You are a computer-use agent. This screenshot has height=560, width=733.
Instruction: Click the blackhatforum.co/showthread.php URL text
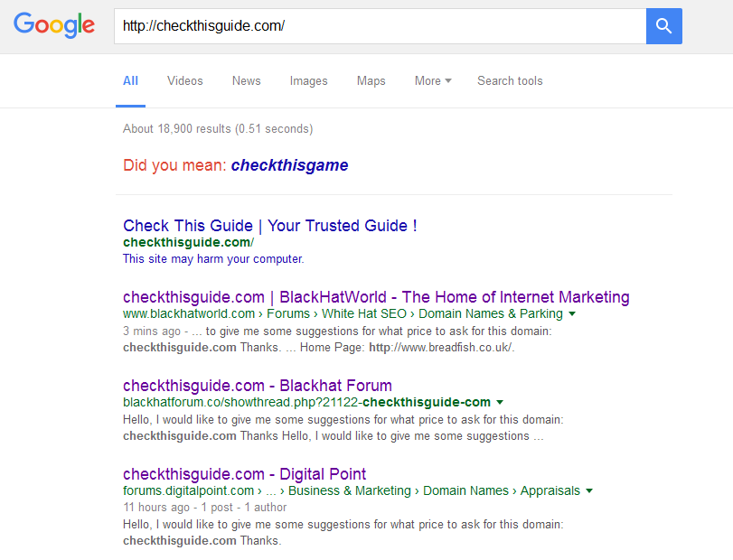pyautogui.click(x=306, y=402)
